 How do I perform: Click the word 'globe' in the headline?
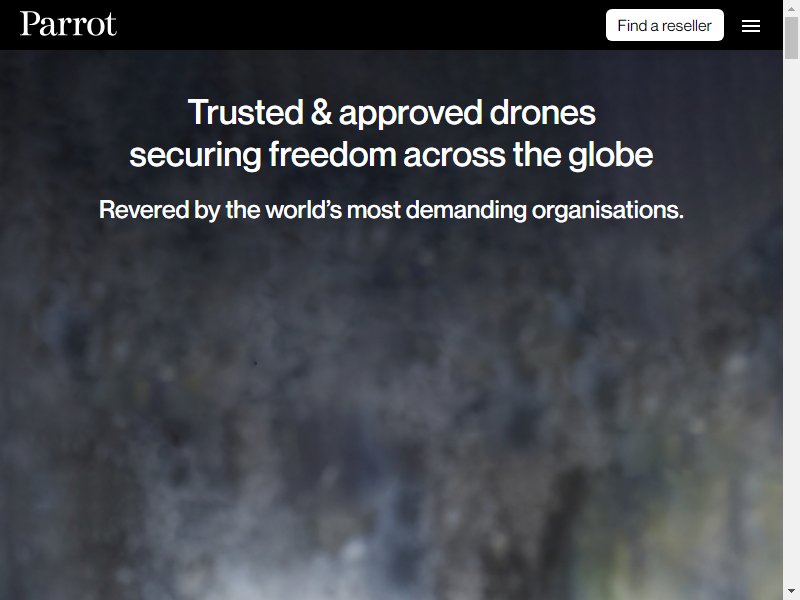tap(611, 155)
